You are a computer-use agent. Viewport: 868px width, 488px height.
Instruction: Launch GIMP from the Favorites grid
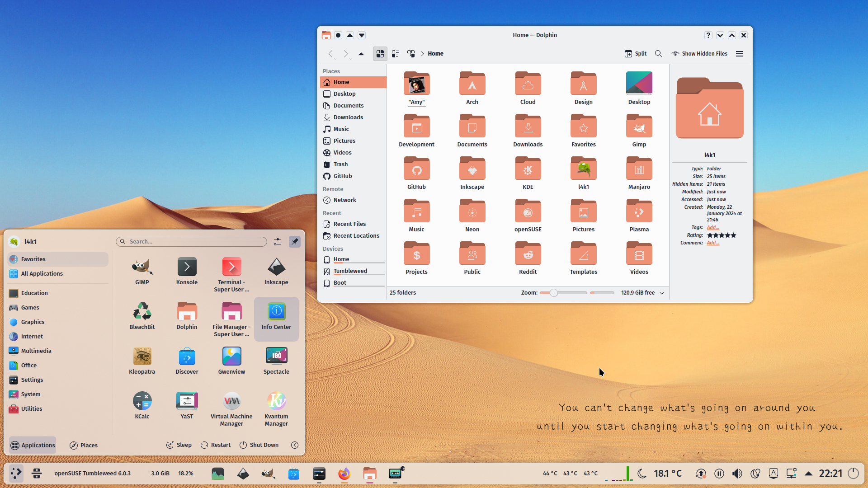[142, 271]
